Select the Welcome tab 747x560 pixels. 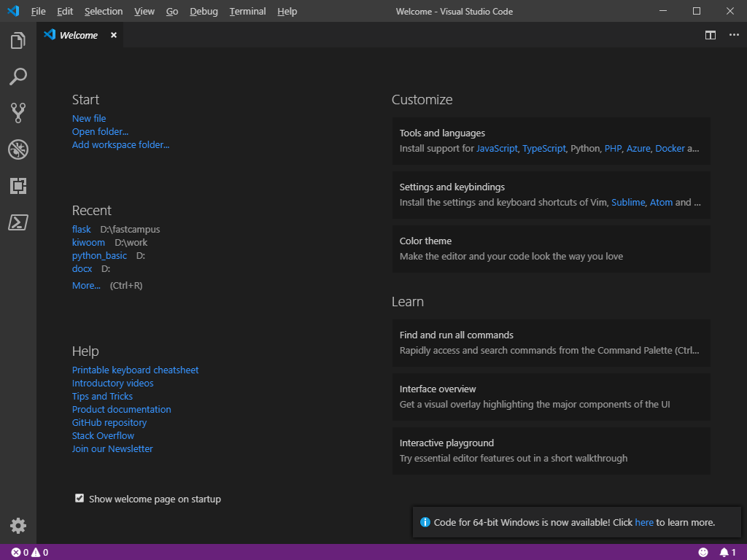coord(79,35)
